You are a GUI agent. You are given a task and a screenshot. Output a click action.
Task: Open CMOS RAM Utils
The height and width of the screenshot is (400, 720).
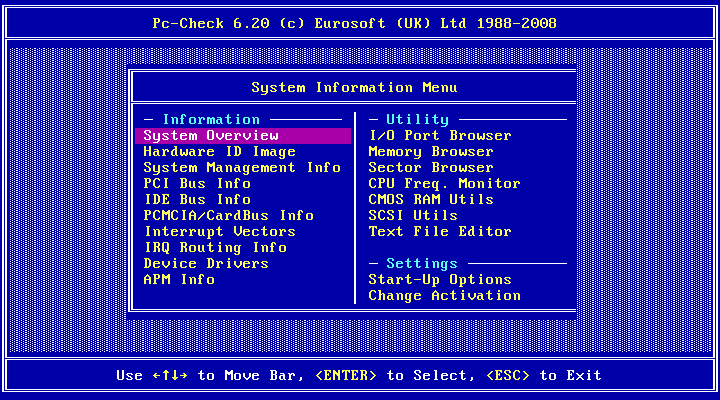click(431, 200)
